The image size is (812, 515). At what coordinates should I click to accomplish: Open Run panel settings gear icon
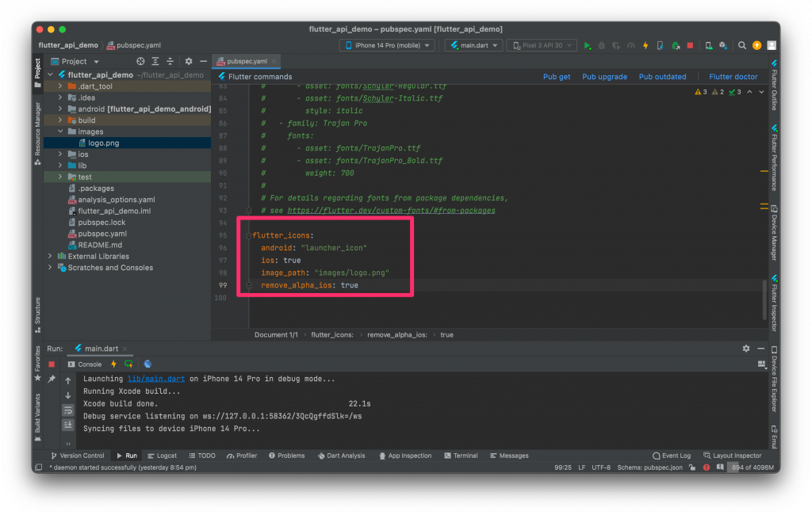[745, 349]
